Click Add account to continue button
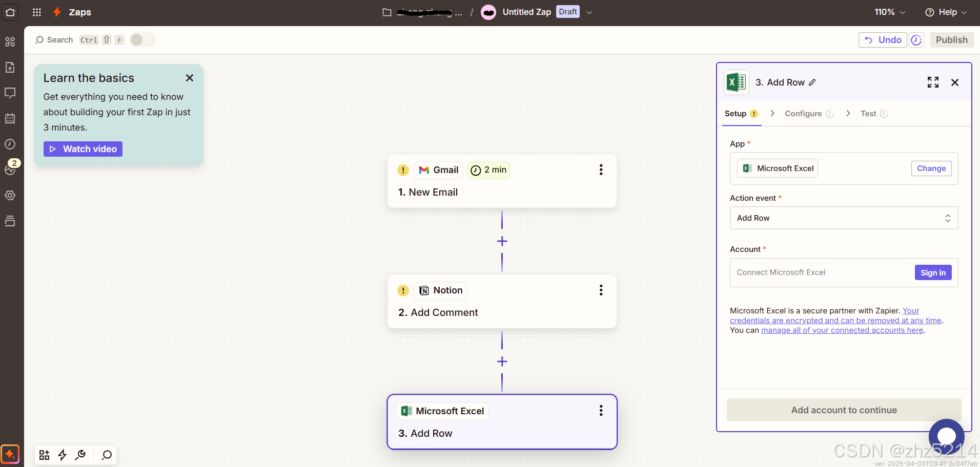This screenshot has width=980, height=467. (x=844, y=410)
